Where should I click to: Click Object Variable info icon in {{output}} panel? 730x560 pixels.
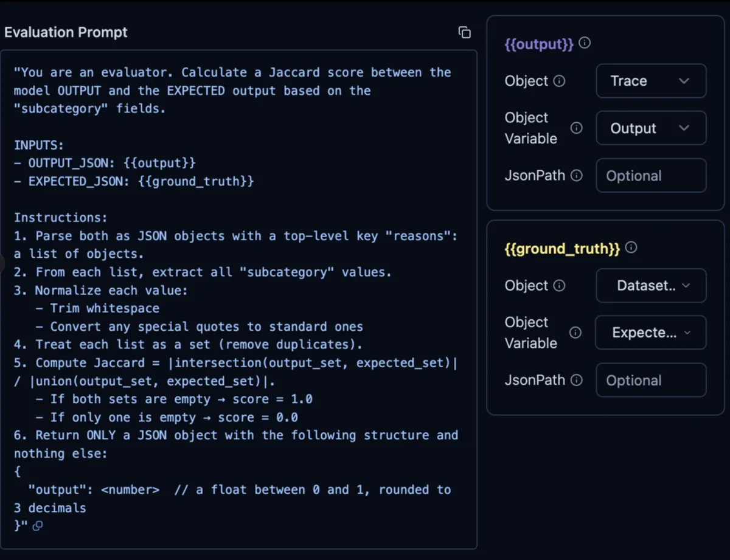tap(576, 128)
